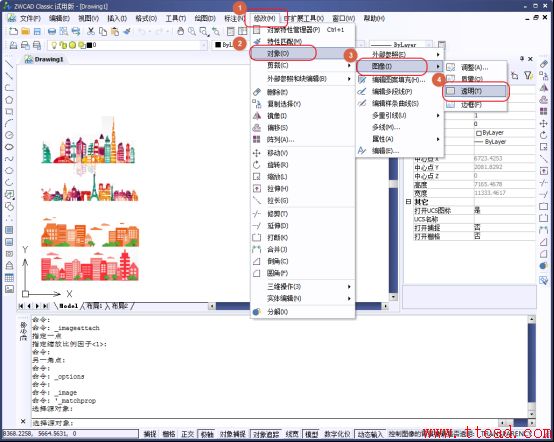
Task: Click the Open file folder icon
Action: pyautogui.click(x=25, y=31)
